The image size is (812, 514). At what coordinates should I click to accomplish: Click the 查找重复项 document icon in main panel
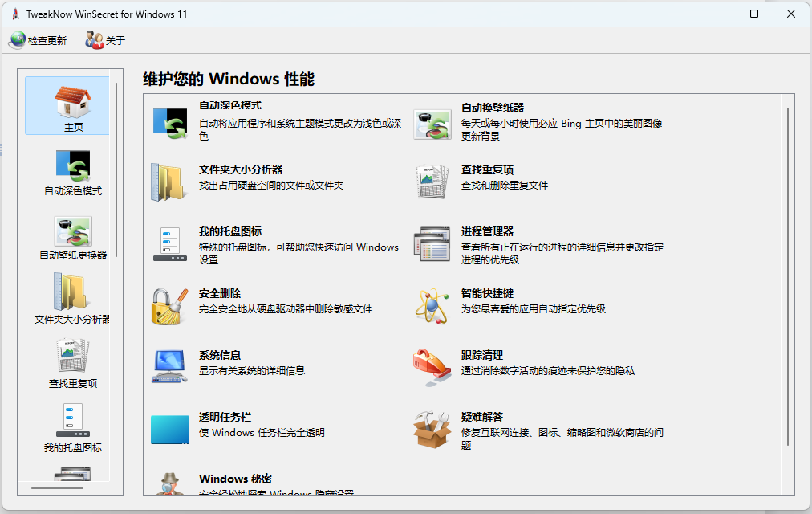tap(432, 182)
